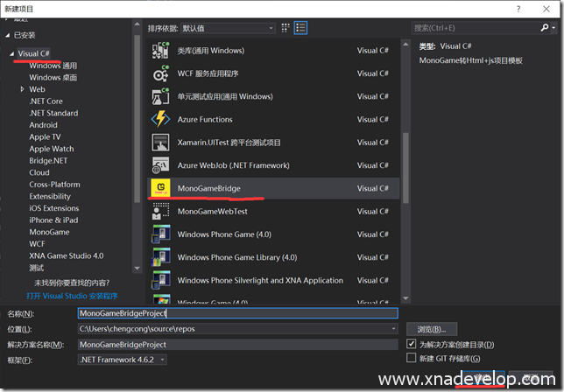The width and height of the screenshot is (564, 392).
Task: Switch to the small icons grid view
Action: pos(285,28)
